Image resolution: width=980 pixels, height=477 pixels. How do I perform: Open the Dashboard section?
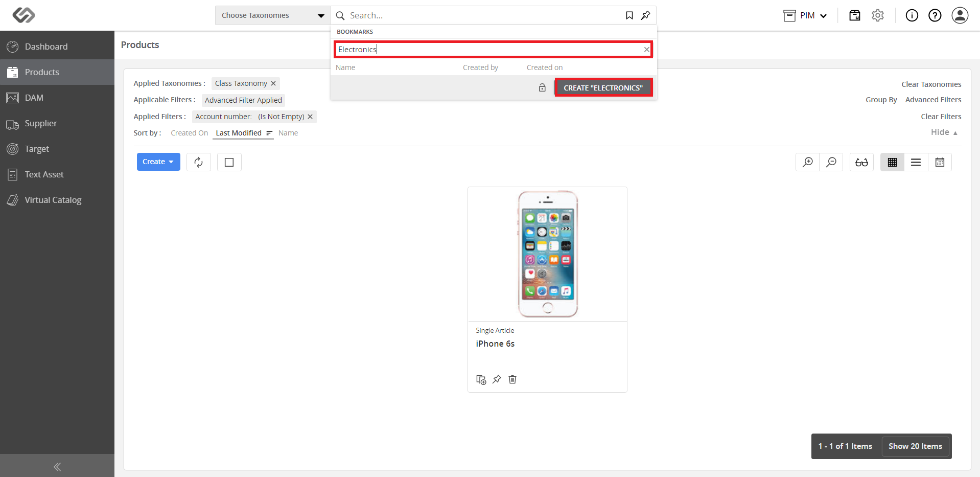57,47
